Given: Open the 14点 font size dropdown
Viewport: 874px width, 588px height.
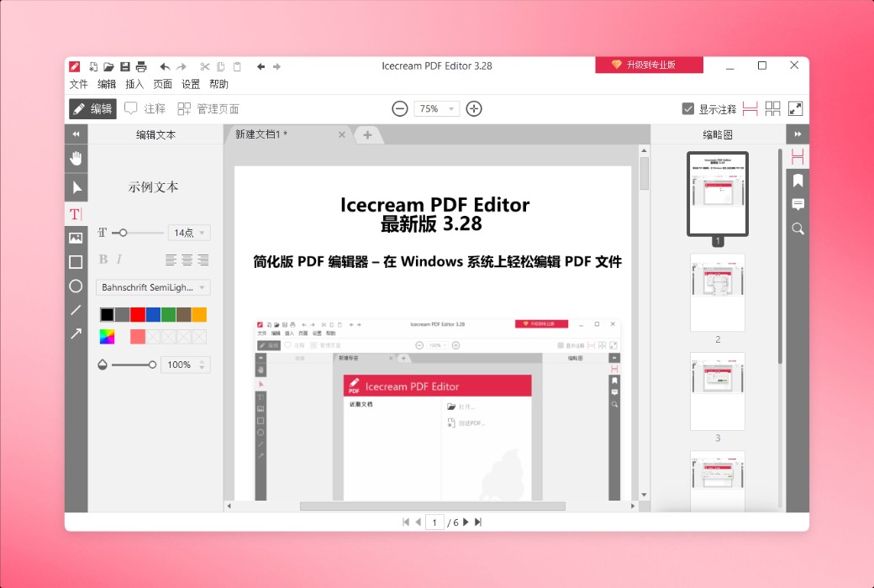Looking at the screenshot, I should pos(188,232).
